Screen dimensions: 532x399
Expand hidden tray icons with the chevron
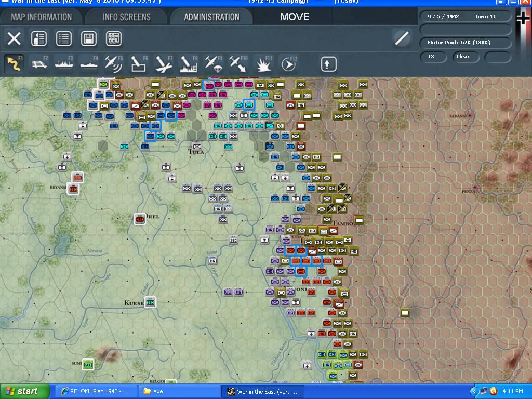click(474, 392)
